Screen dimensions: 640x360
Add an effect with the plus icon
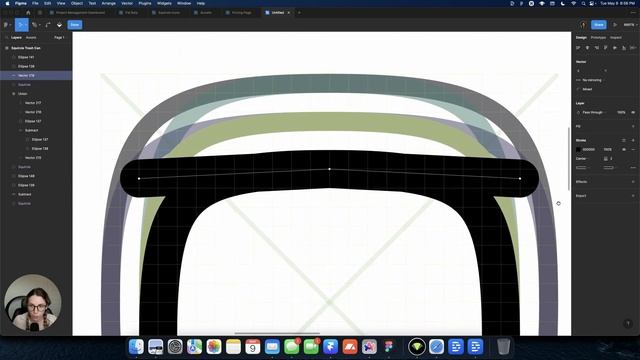point(633,182)
